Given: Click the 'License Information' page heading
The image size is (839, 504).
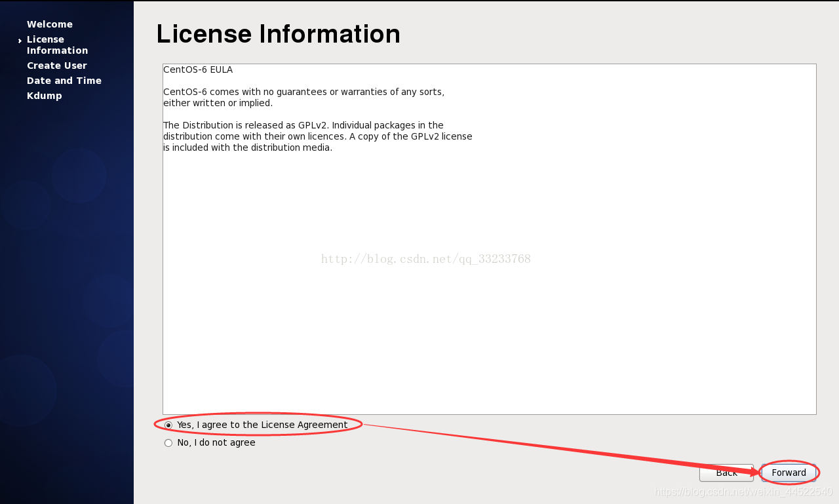Looking at the screenshot, I should click(278, 34).
